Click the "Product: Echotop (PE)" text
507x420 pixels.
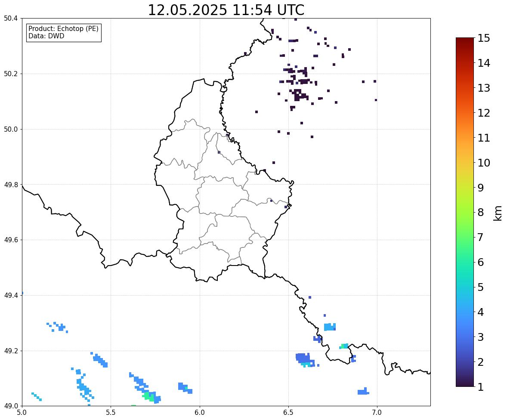63,29
